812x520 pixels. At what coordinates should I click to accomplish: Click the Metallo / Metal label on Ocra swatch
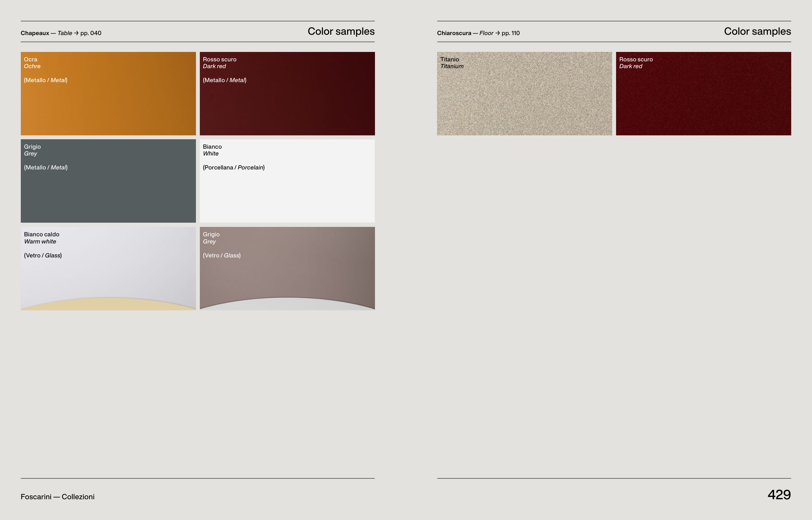(x=45, y=80)
